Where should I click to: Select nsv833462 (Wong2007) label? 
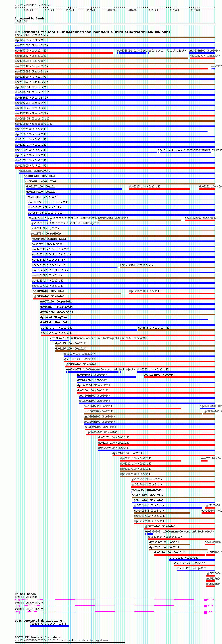click(x=191, y=569)
